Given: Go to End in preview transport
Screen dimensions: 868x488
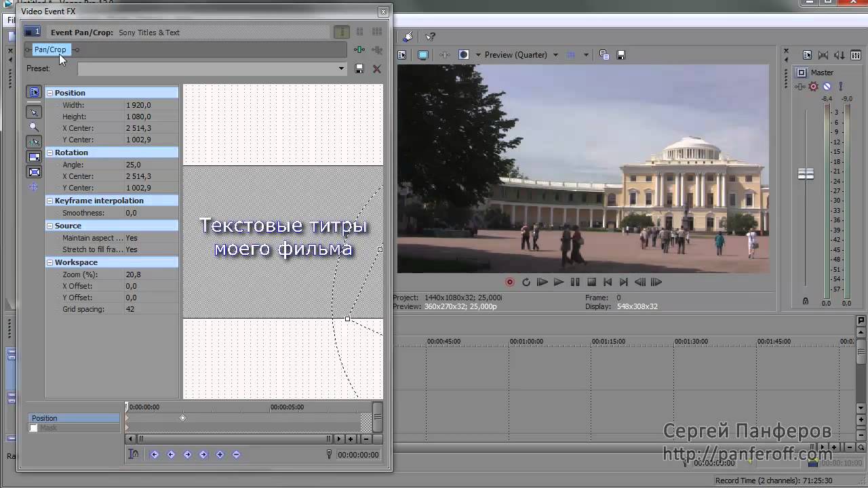Looking at the screenshot, I should point(624,282).
